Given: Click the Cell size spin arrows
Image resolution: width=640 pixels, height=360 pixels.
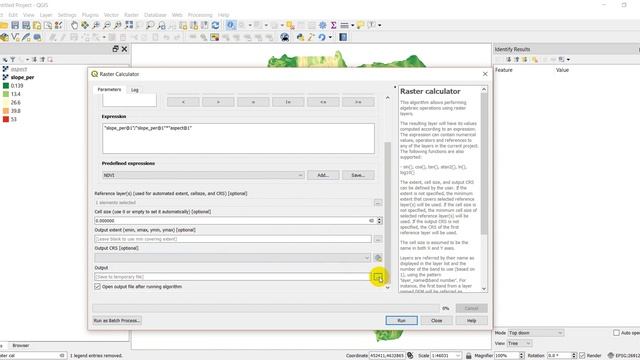Looking at the screenshot, I should click(379, 220).
